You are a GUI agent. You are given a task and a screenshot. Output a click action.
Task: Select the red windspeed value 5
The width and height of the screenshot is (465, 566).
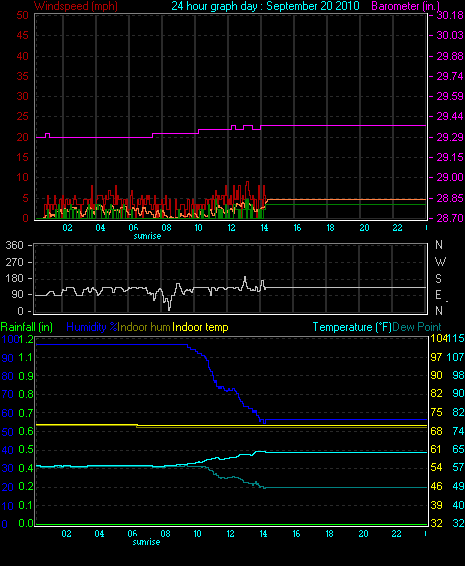(25, 198)
